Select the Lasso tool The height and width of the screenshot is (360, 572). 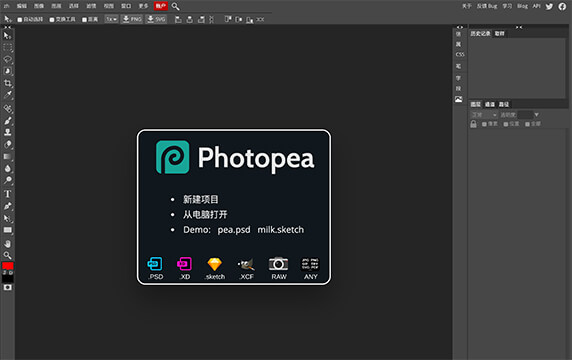(x=7, y=59)
